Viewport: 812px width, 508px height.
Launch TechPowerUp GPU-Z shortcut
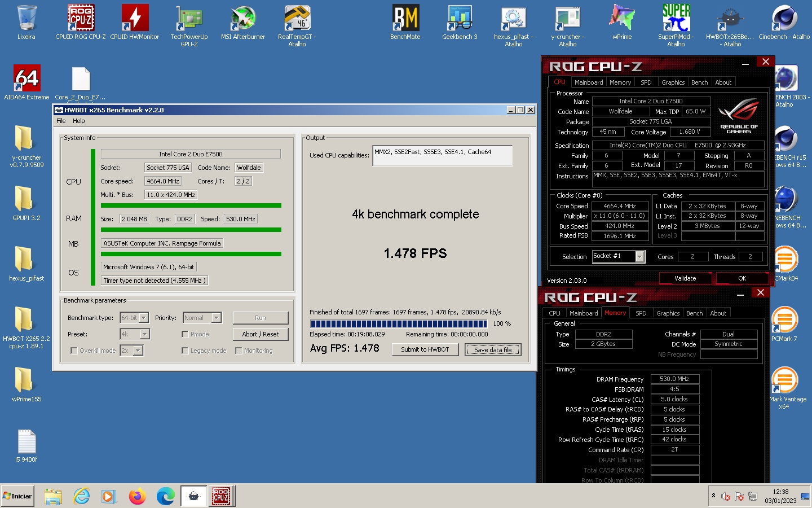(189, 26)
